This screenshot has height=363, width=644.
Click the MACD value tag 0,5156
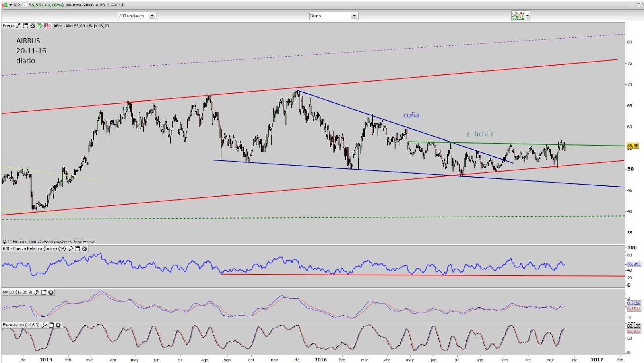coord(634,304)
